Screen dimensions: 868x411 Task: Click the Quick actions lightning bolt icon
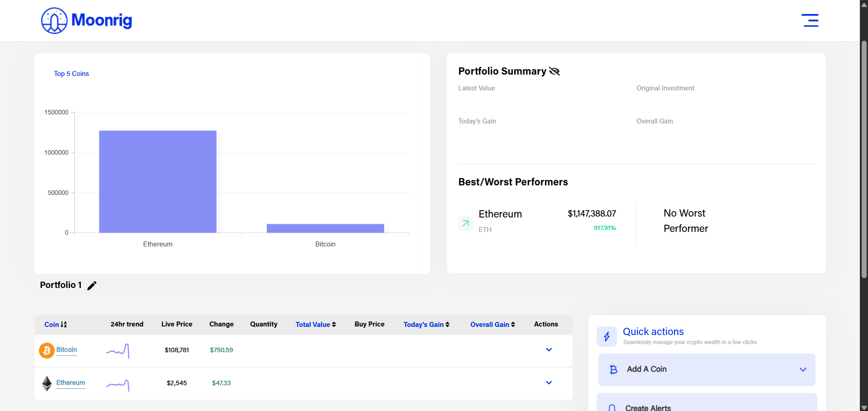coord(607,336)
